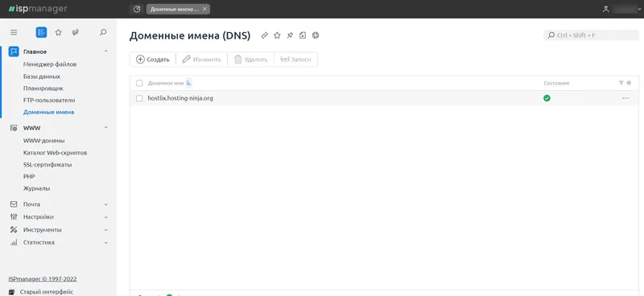Open the recent history clock icon in top bar
The height and width of the screenshot is (296, 644).
click(x=137, y=9)
